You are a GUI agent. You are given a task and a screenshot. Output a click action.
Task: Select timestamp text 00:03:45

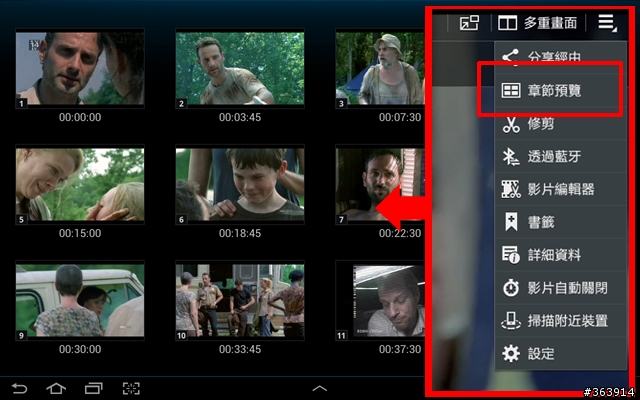(x=240, y=118)
